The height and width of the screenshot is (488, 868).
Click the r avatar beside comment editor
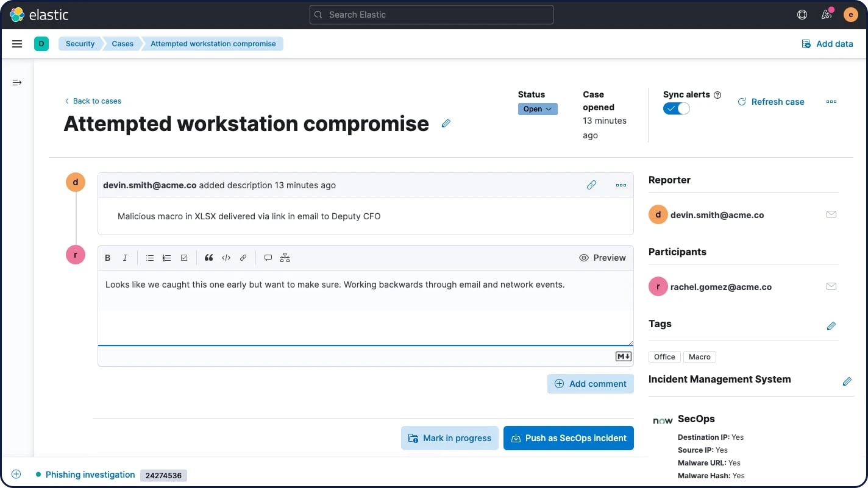pyautogui.click(x=76, y=255)
